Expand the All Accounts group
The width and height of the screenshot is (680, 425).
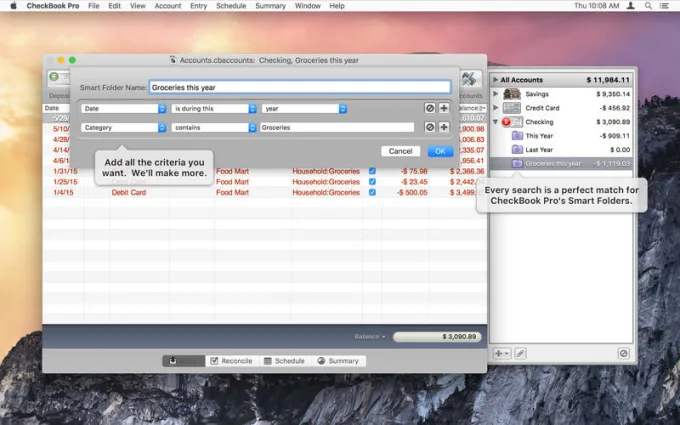[x=495, y=80]
